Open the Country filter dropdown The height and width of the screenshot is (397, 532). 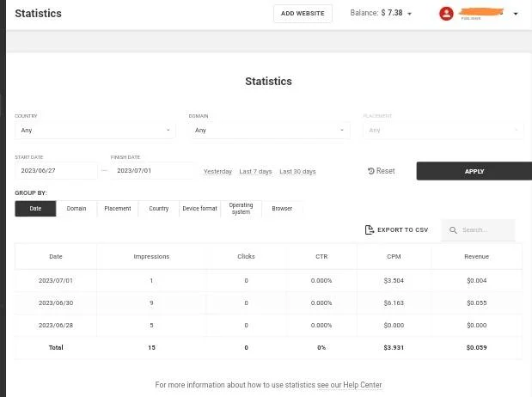coord(95,131)
